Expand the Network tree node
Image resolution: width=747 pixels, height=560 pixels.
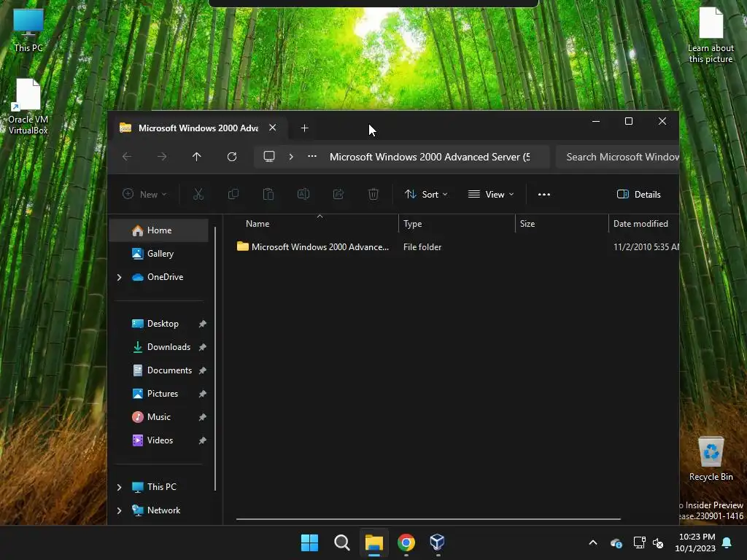pos(119,510)
